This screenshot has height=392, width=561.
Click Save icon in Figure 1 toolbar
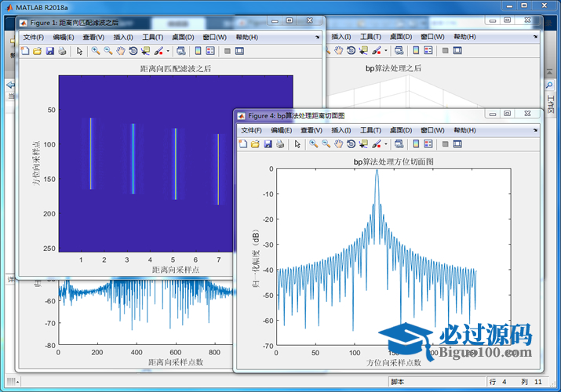pos(49,51)
